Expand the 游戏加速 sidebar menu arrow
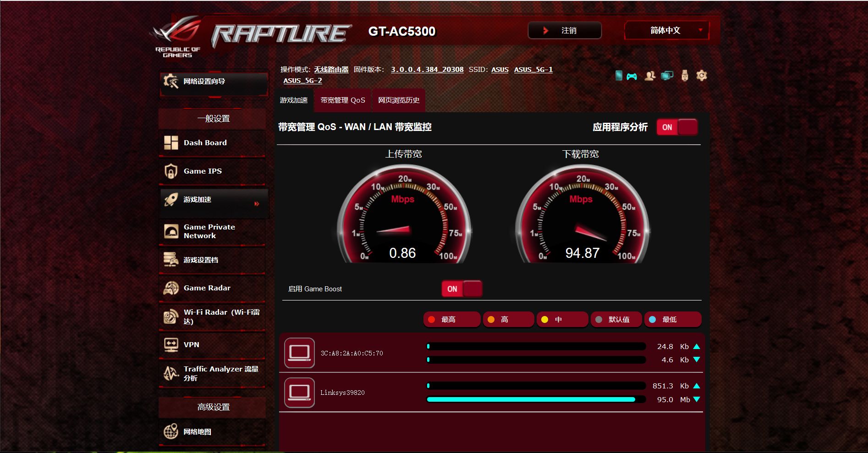Image resolution: width=868 pixels, height=453 pixels. [257, 204]
